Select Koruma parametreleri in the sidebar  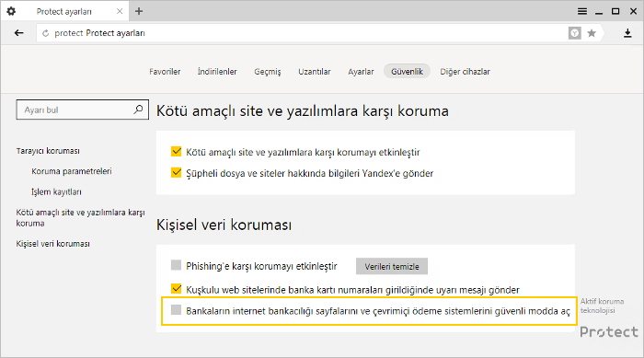pyautogui.click(x=72, y=171)
